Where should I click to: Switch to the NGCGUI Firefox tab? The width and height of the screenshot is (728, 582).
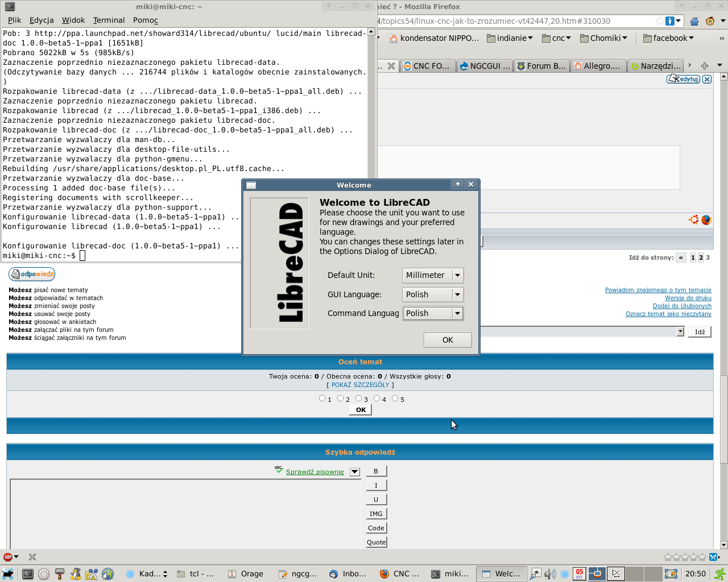tap(484, 66)
